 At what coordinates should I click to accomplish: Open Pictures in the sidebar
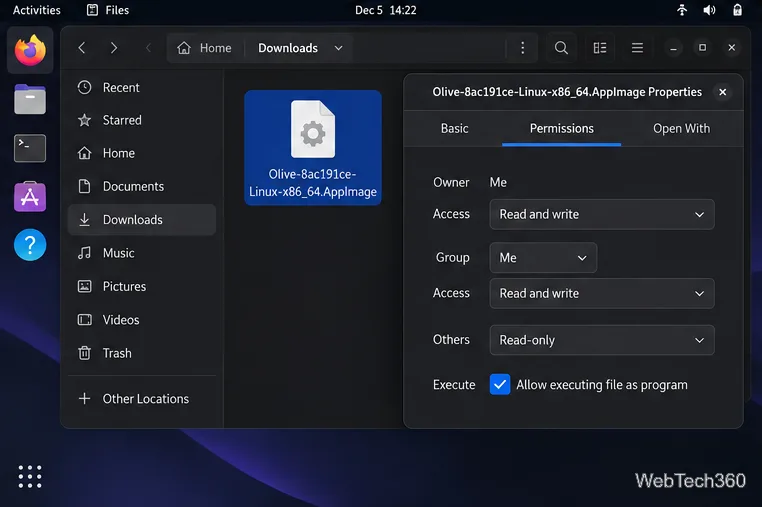click(x=142, y=286)
